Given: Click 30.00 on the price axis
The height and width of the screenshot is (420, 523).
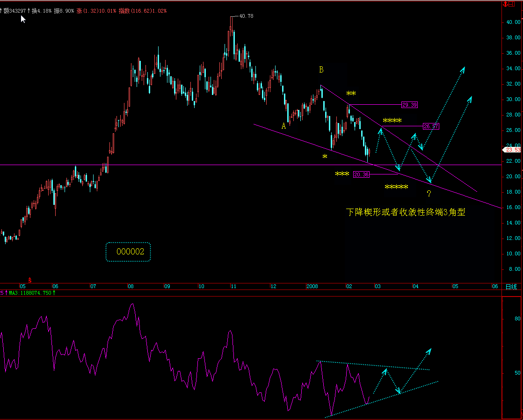Looking at the screenshot, I should (x=513, y=100).
